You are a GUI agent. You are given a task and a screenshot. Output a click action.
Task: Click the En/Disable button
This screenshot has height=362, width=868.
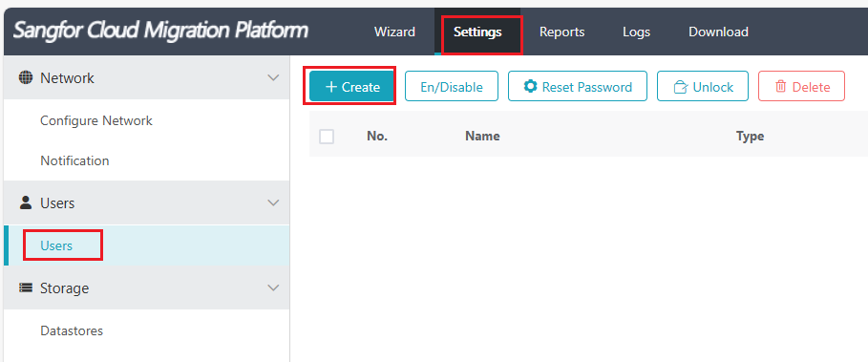[x=451, y=86]
